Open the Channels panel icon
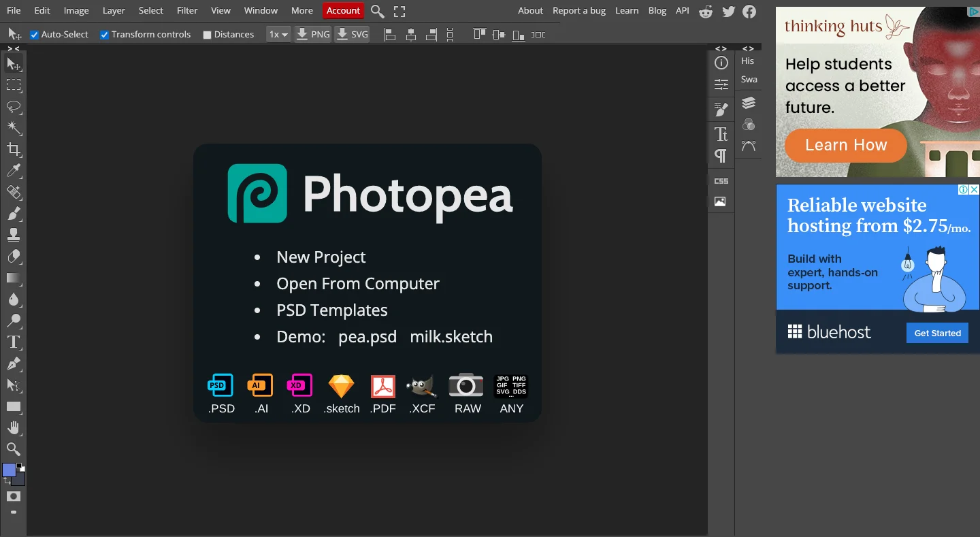 tap(749, 125)
